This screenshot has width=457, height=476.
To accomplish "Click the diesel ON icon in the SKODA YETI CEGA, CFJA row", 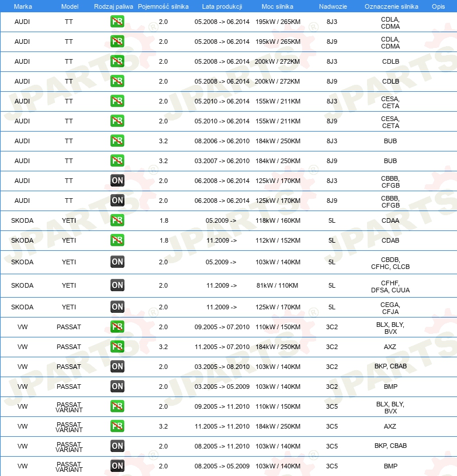I will (x=117, y=307).
